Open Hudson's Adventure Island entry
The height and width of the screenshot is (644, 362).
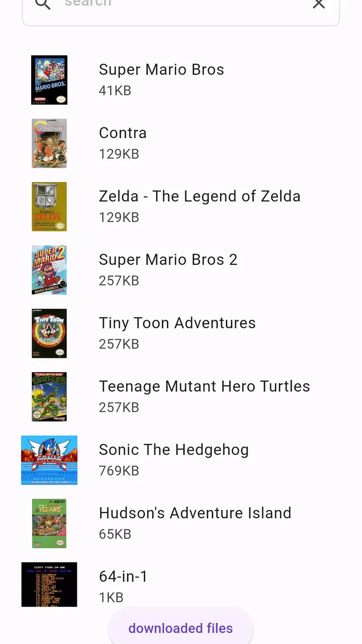pyautogui.click(x=195, y=513)
